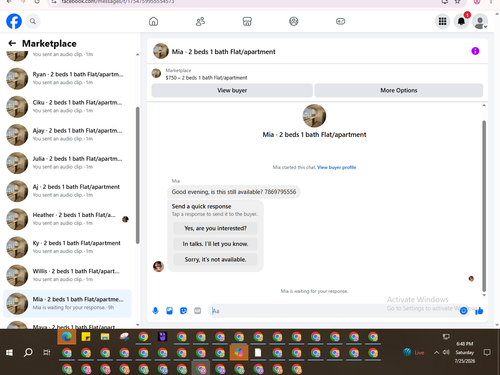This screenshot has width=500, height=375.
Task: Click the conversation list scrollbar
Action: 138,175
